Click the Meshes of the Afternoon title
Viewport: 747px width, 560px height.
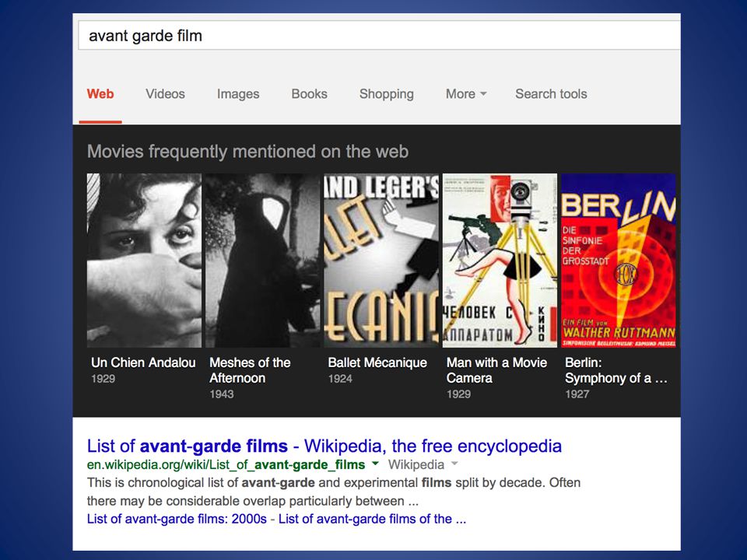tap(250, 370)
